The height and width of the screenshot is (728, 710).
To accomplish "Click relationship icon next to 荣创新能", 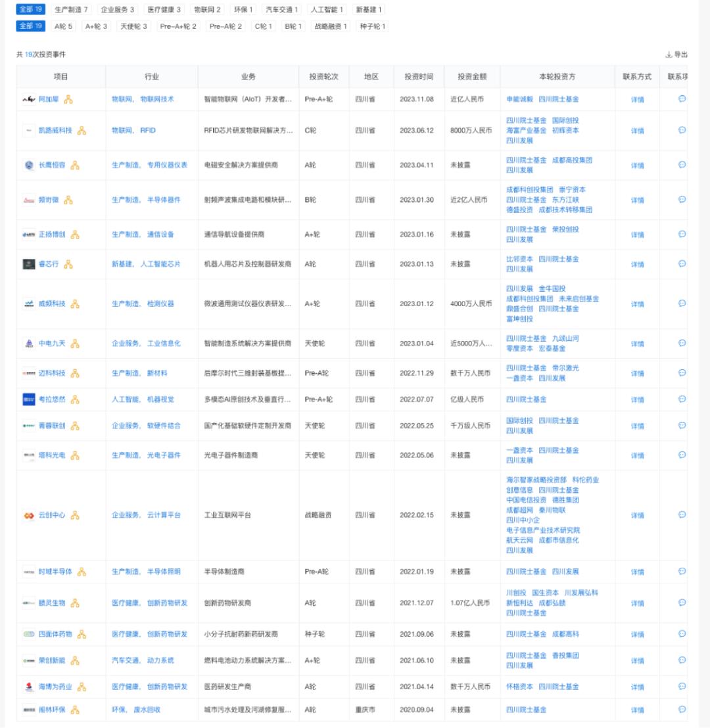I will [x=75, y=661].
